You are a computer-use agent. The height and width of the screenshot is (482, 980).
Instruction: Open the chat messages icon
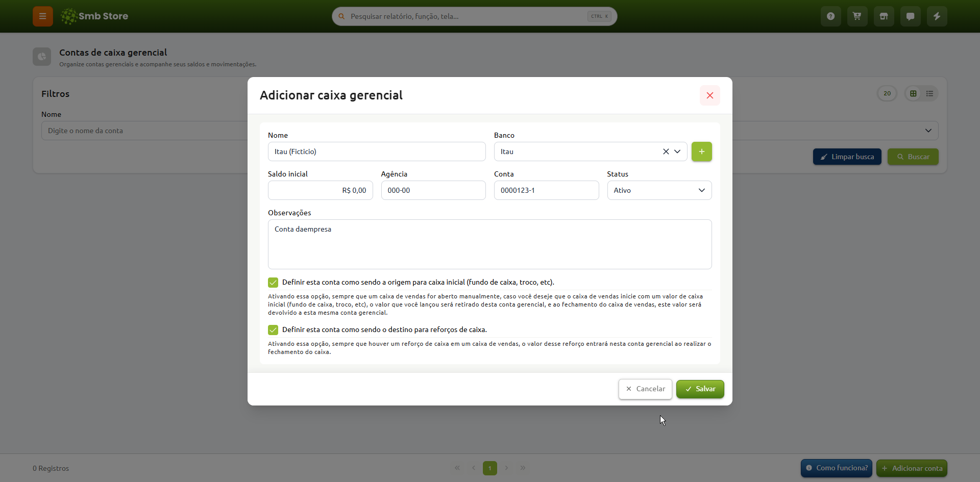911,16
